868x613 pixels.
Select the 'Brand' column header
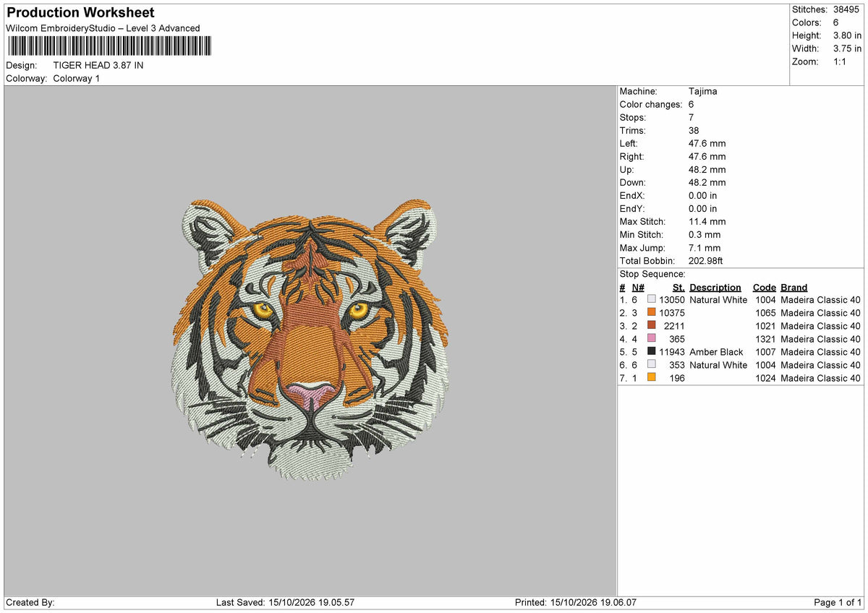[x=794, y=287]
